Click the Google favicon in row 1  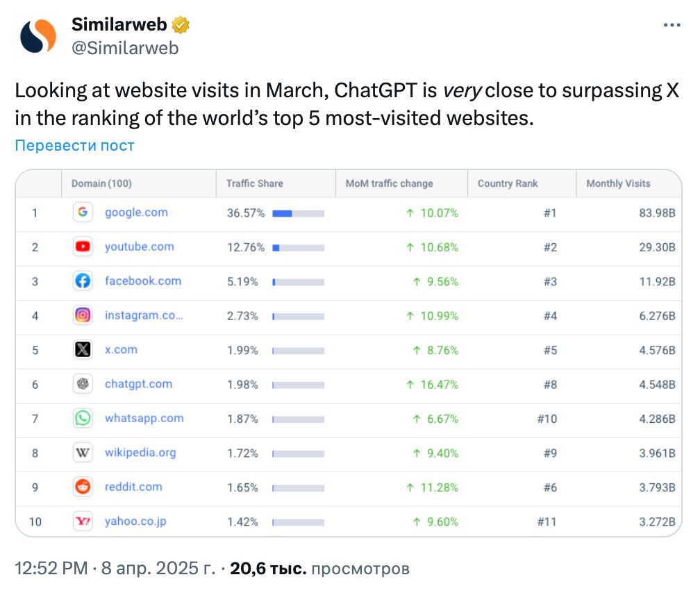tap(83, 212)
